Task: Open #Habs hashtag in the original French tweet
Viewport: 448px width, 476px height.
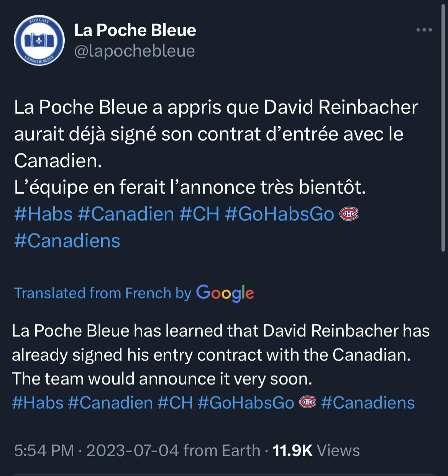Action: (43, 214)
